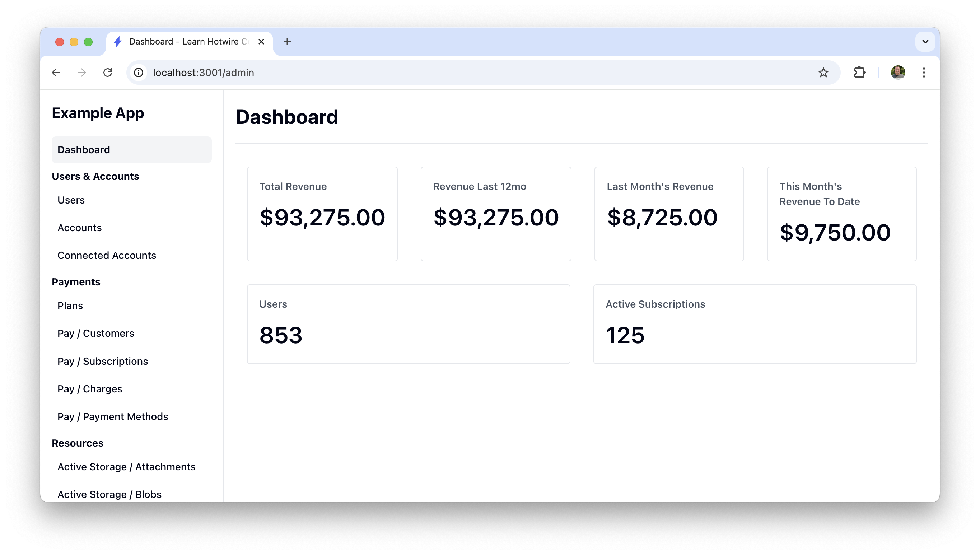Open Pay / Payment Methods page
The image size is (980, 555).
[x=112, y=416]
